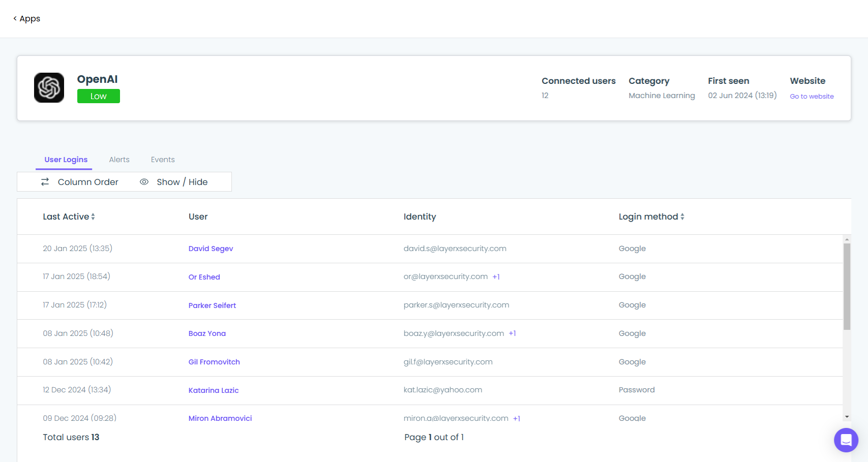This screenshot has height=462, width=868.
Task: Click 08 Jan 2025 (10:42) date cell
Action: [x=78, y=362]
